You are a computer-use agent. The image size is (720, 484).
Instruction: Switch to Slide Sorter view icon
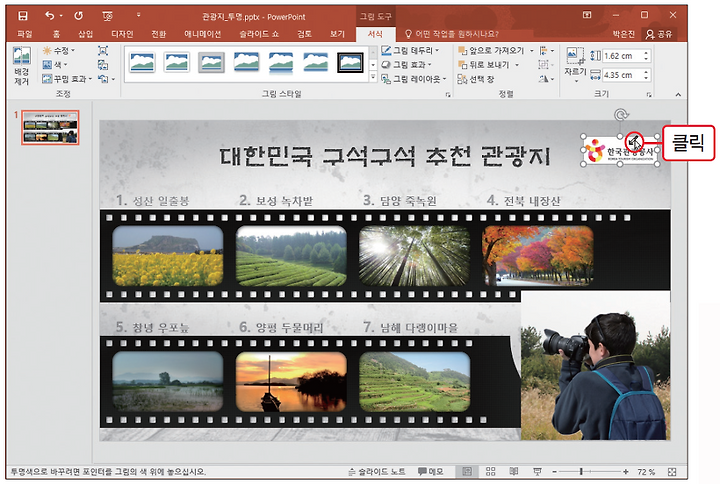coord(490,472)
